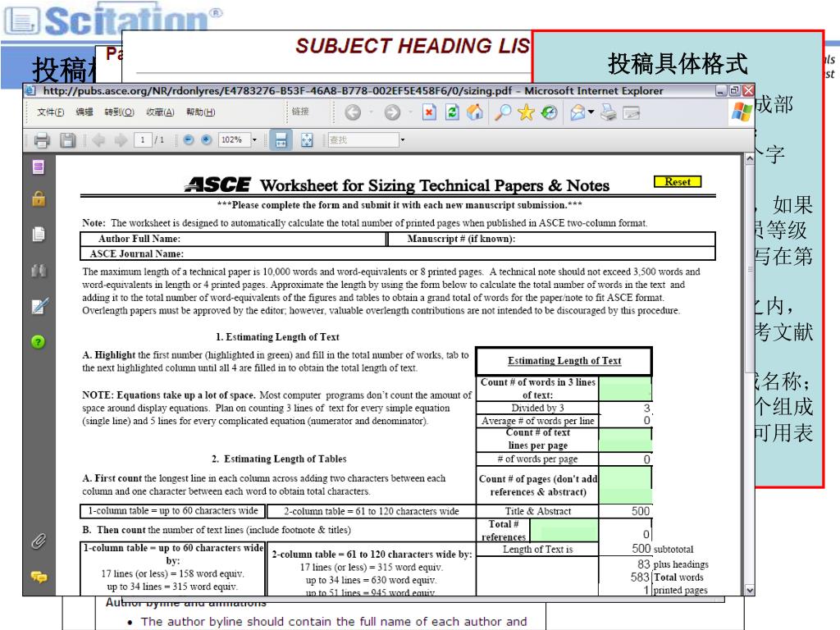Go to Home via house icon
840x630 pixels.
pos(475,112)
